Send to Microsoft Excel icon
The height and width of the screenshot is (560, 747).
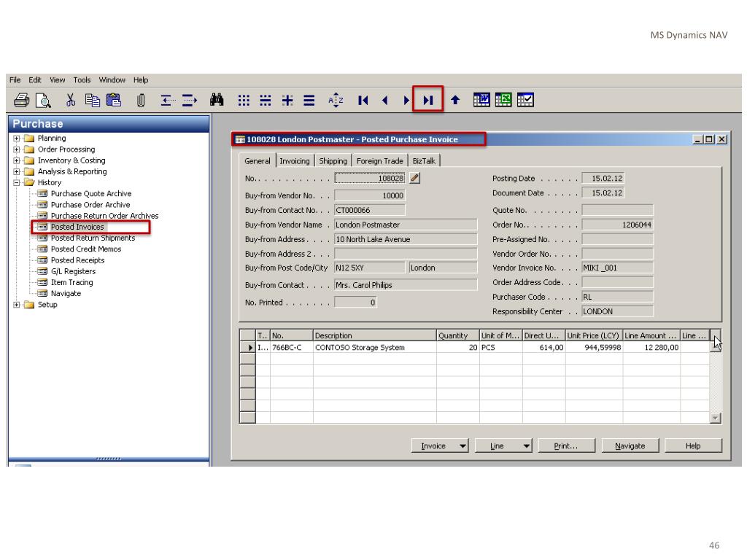(x=503, y=100)
